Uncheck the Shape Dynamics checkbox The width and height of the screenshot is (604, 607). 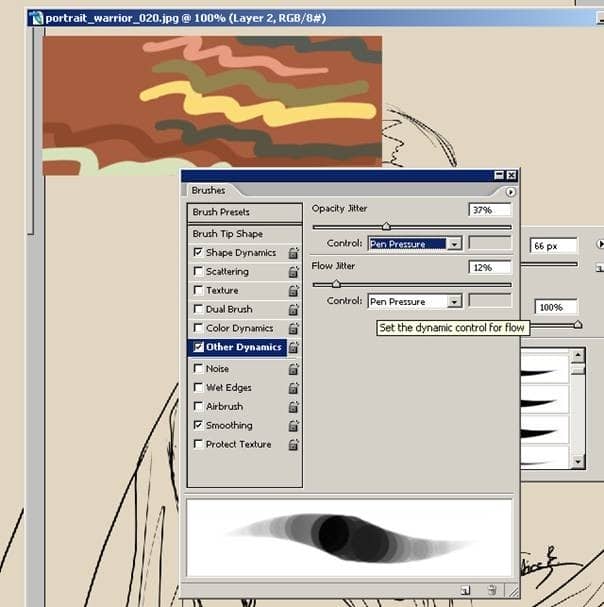198,252
